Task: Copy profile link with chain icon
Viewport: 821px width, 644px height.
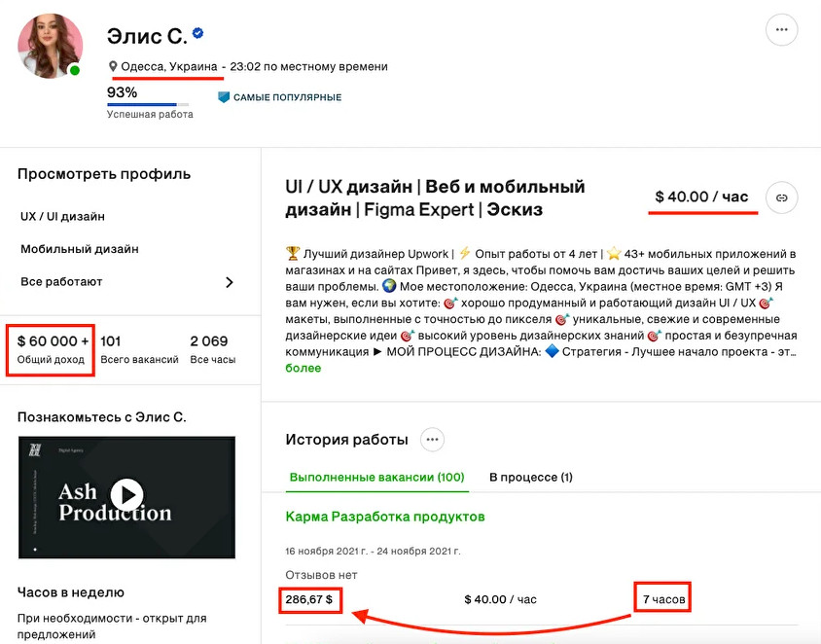Action: coord(781,197)
